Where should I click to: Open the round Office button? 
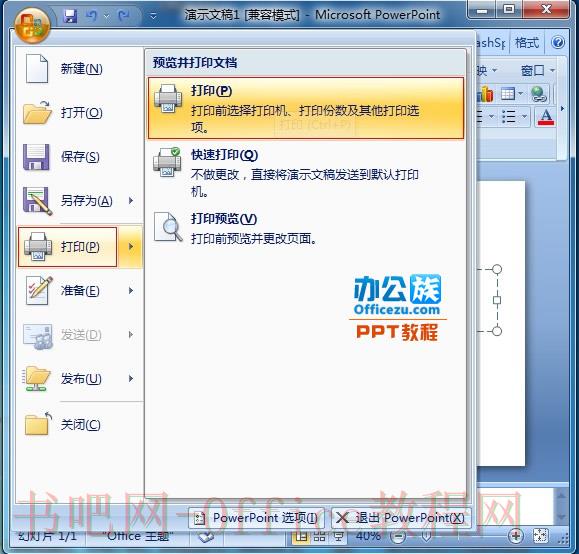(32, 25)
